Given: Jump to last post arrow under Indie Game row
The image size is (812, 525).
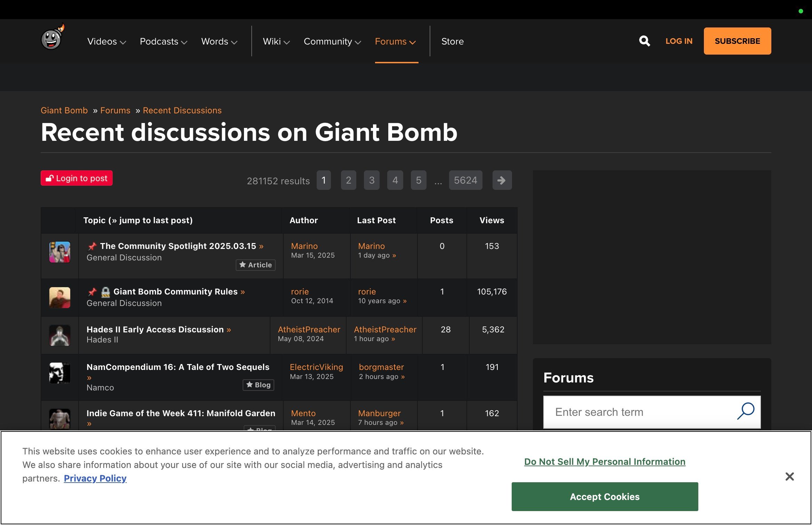Looking at the screenshot, I should (x=89, y=423).
